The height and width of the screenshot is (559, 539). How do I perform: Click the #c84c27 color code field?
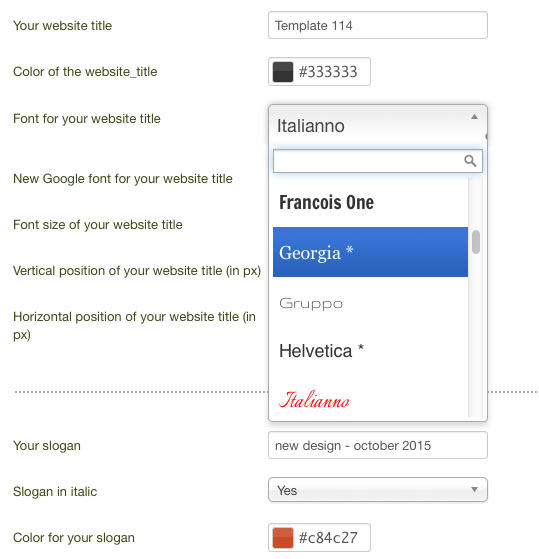coord(319,538)
